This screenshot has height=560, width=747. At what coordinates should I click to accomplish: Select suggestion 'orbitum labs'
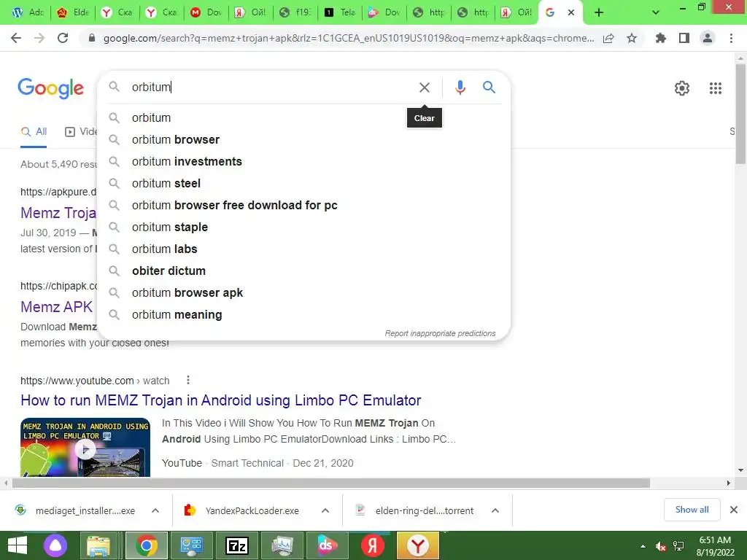pyautogui.click(x=304, y=249)
